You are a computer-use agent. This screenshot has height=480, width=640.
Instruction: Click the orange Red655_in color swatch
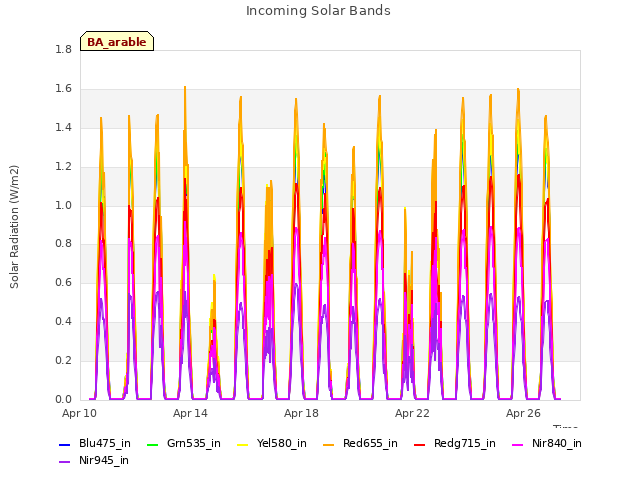point(329,444)
